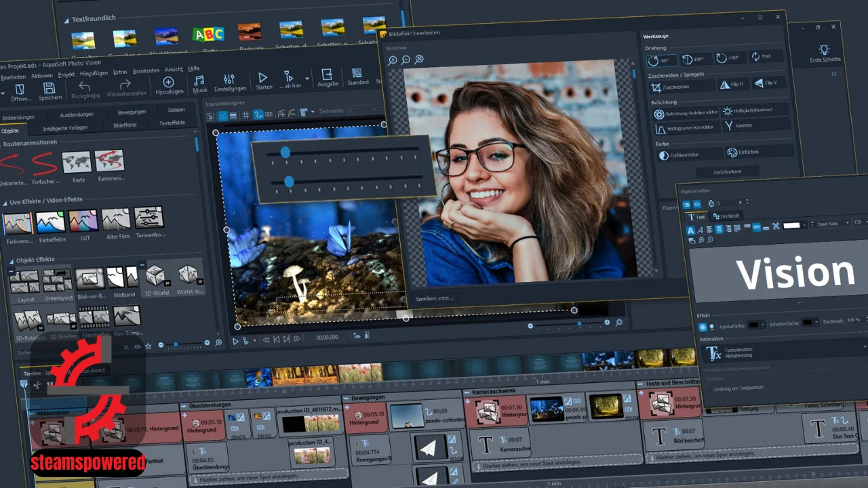Click the +90° rotation tool

730,58
